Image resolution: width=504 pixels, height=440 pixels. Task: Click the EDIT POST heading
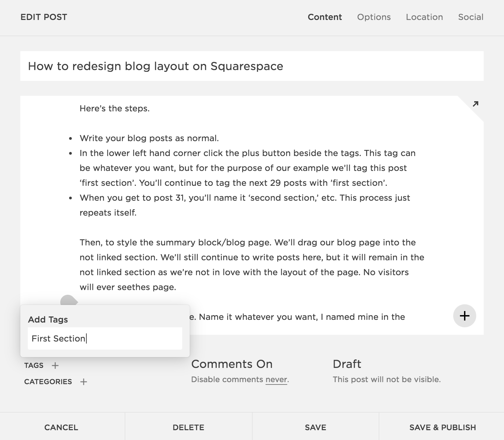[x=43, y=17]
